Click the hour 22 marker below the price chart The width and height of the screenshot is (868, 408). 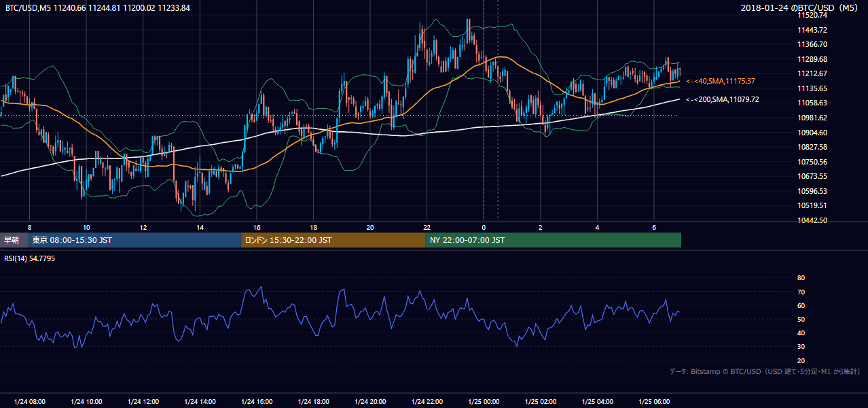(427, 227)
